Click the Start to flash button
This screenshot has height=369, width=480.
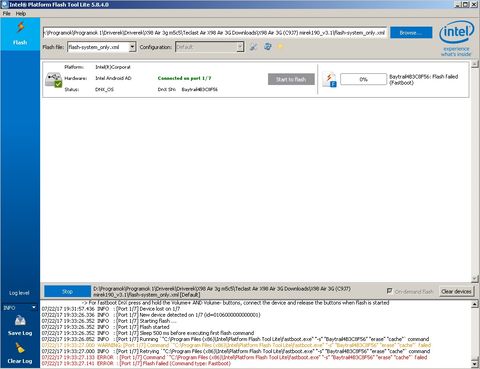click(291, 79)
